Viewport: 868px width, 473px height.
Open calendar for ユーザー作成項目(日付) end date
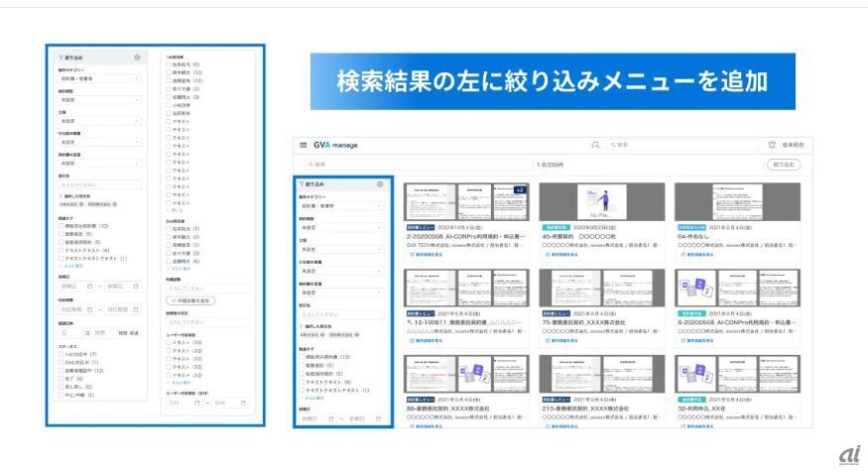click(243, 404)
